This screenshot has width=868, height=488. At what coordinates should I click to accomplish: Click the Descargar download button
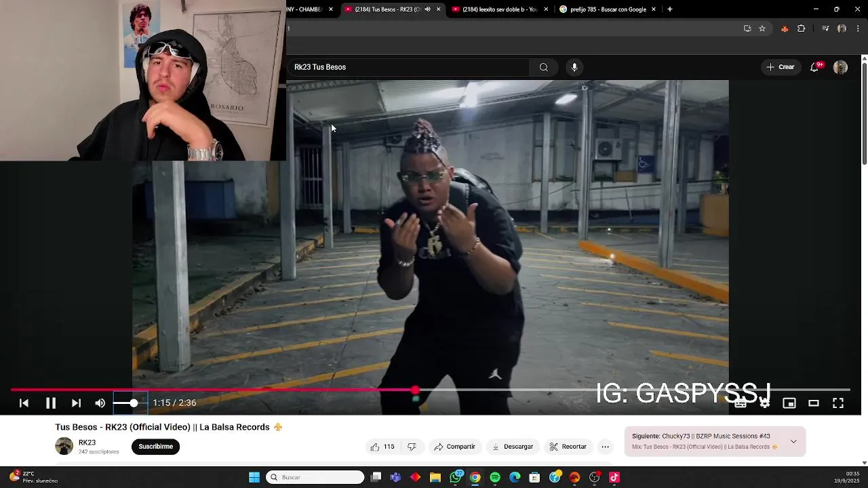coord(513,447)
